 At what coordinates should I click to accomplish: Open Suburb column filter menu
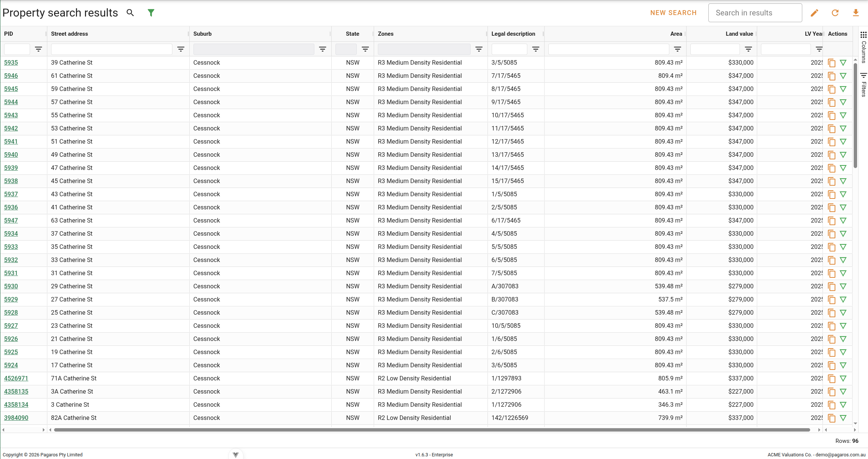[x=323, y=49]
